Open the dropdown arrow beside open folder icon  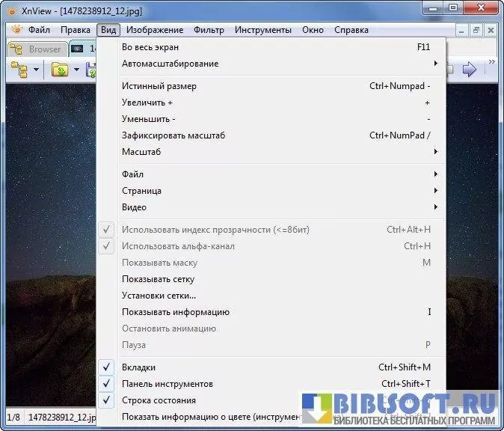[x=75, y=70]
